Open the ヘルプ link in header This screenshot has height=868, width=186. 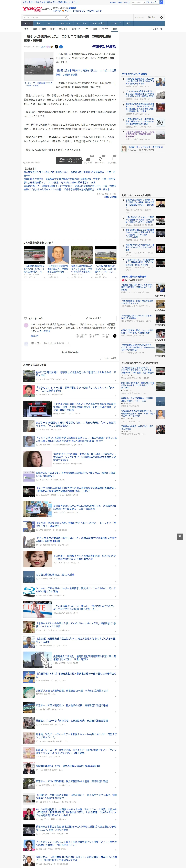tap(127, 2)
